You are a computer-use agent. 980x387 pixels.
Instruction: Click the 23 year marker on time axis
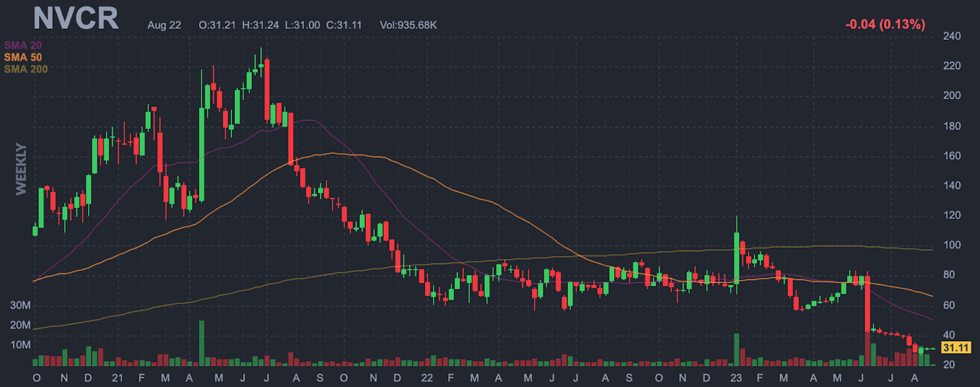(x=735, y=378)
